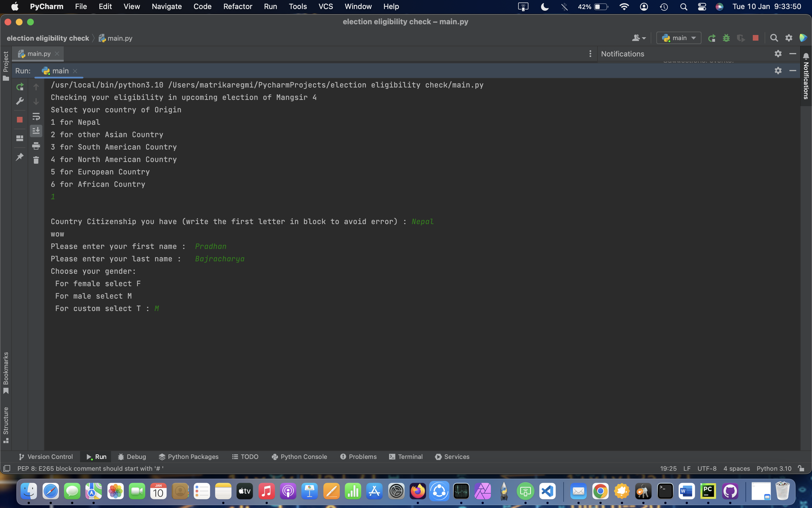Toggle the Structure tool window

(x=6, y=425)
